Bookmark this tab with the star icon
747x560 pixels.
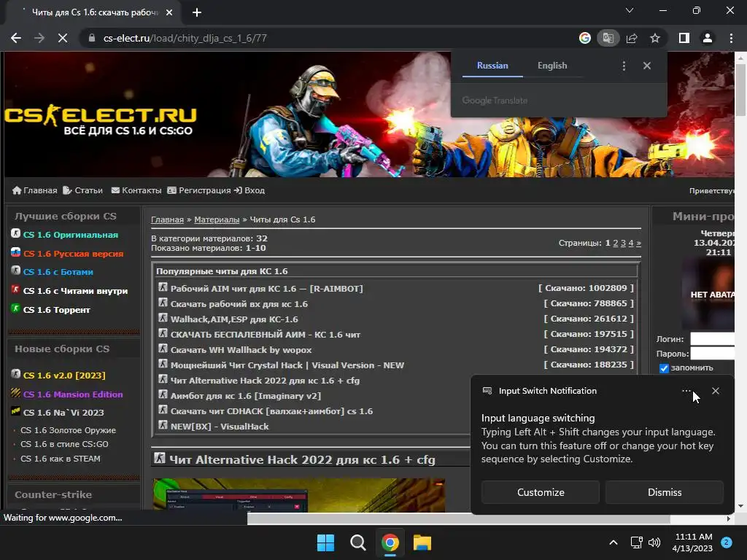[655, 38]
